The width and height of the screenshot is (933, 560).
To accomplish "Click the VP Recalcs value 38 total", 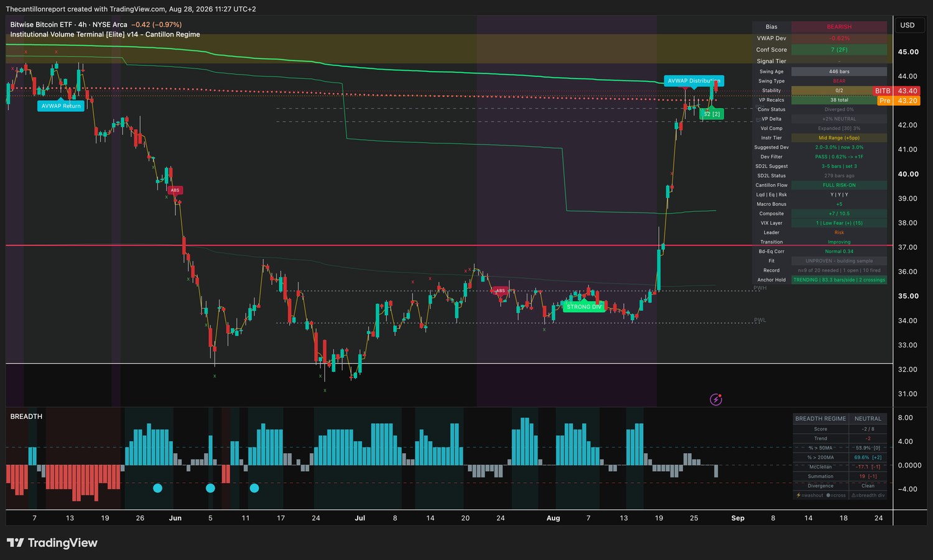I will [839, 100].
